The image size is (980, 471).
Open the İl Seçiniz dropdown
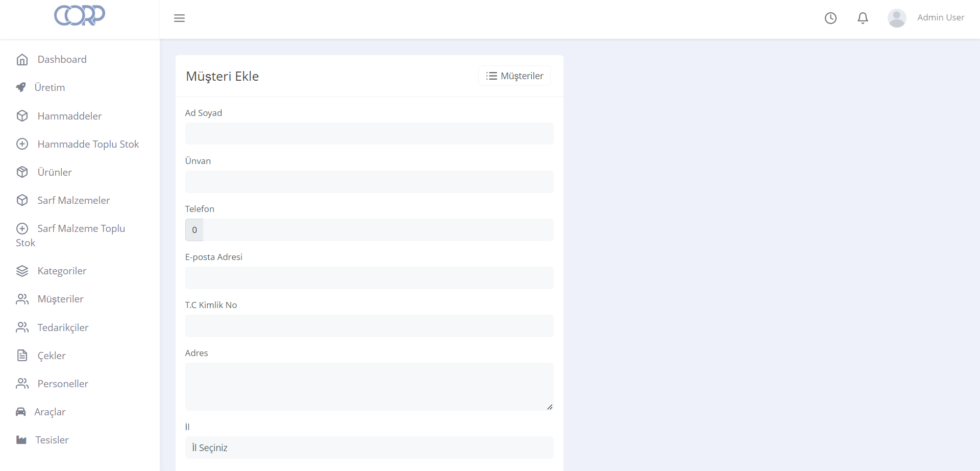tap(369, 448)
